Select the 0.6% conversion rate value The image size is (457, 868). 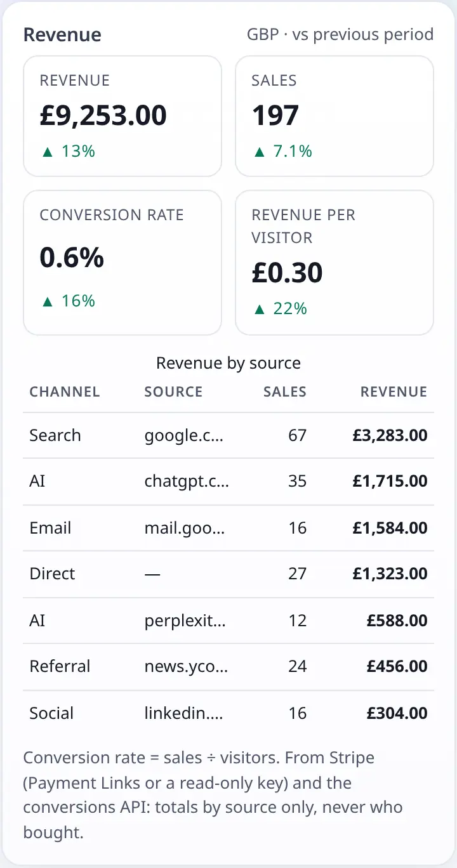(72, 257)
